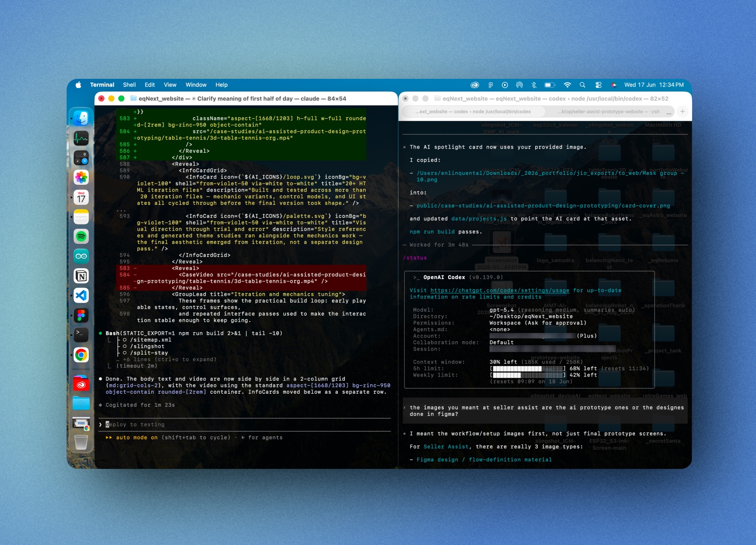Image resolution: width=756 pixels, height=545 pixels.
Task: Open the View menu
Action: (170, 85)
